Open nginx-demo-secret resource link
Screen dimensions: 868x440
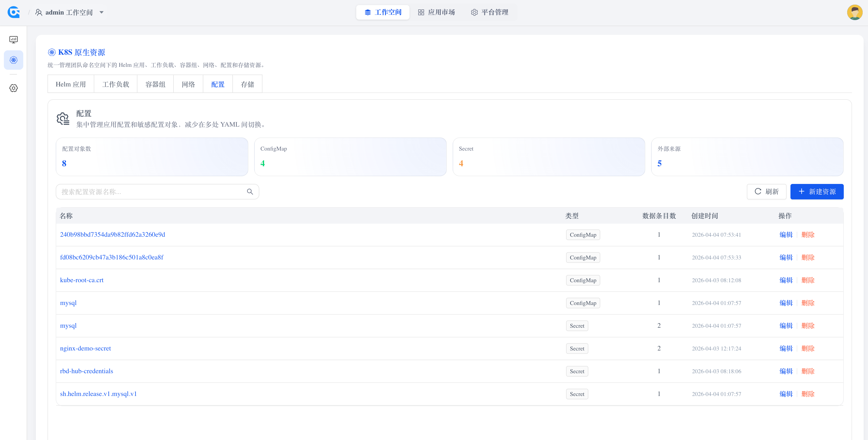pyautogui.click(x=85, y=349)
